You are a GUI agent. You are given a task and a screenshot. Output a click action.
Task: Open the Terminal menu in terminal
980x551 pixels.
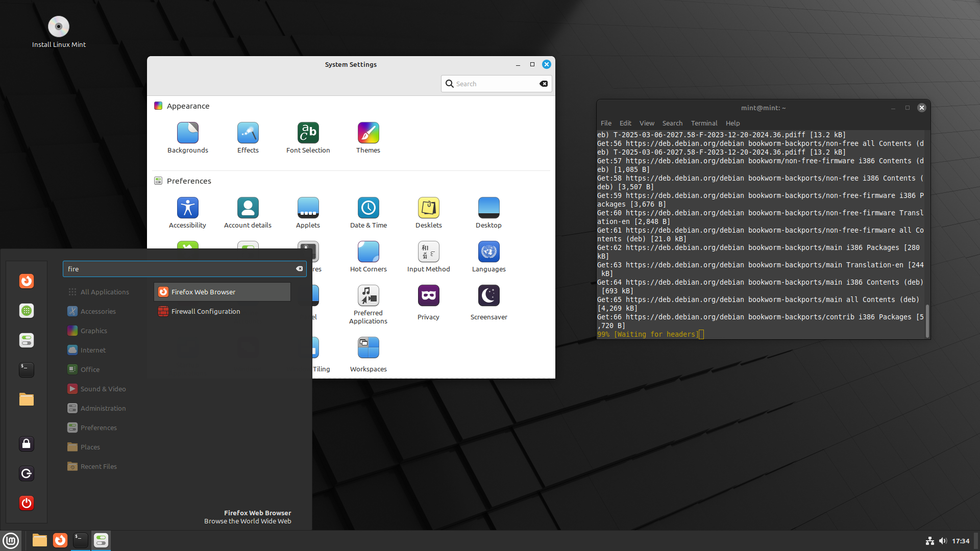click(704, 123)
